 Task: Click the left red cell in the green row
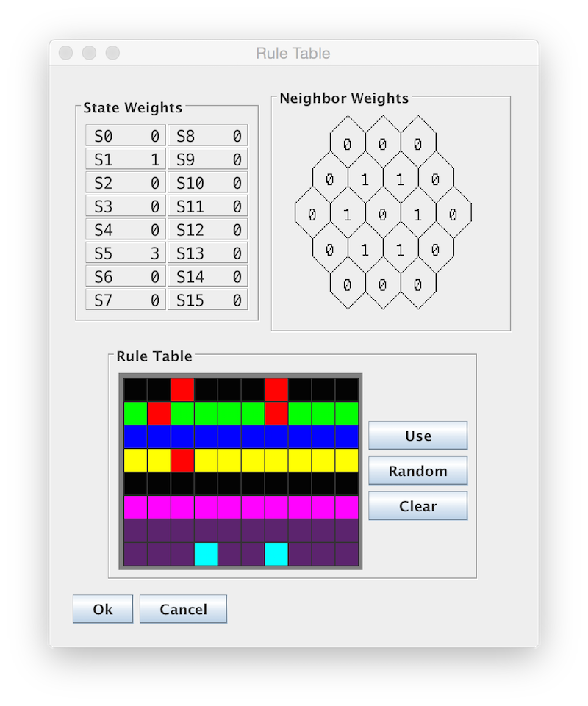pos(159,413)
